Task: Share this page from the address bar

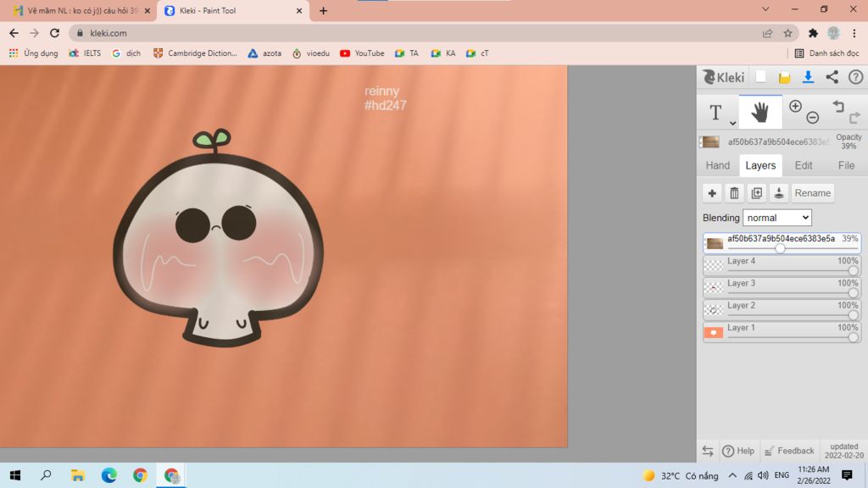Action: (767, 33)
